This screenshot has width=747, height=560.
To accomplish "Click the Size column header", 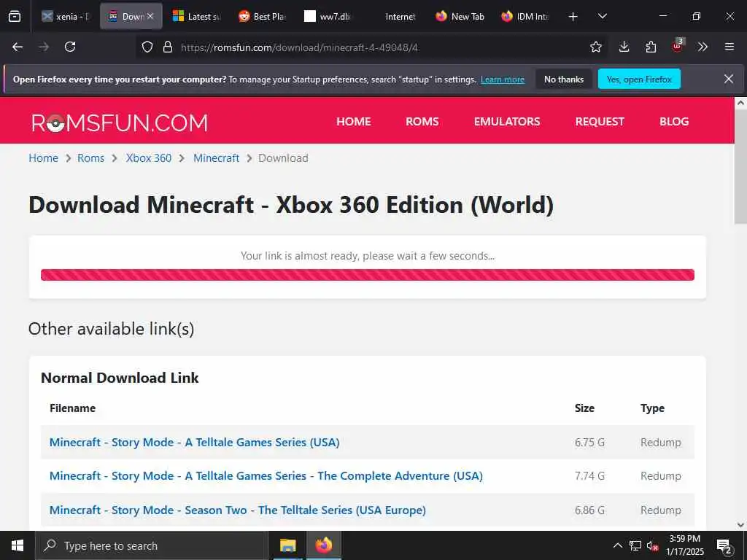I will (x=584, y=408).
